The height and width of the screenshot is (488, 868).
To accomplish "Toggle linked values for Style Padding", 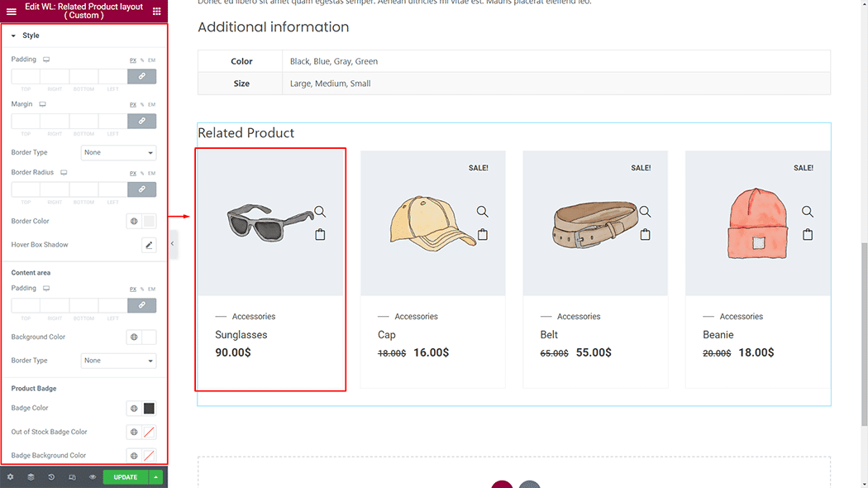I will 141,76.
